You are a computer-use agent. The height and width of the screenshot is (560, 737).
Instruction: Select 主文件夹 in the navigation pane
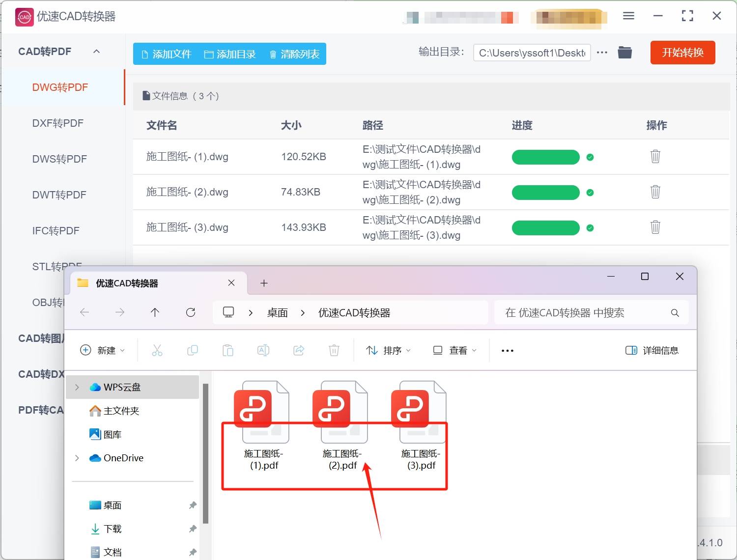(x=121, y=411)
